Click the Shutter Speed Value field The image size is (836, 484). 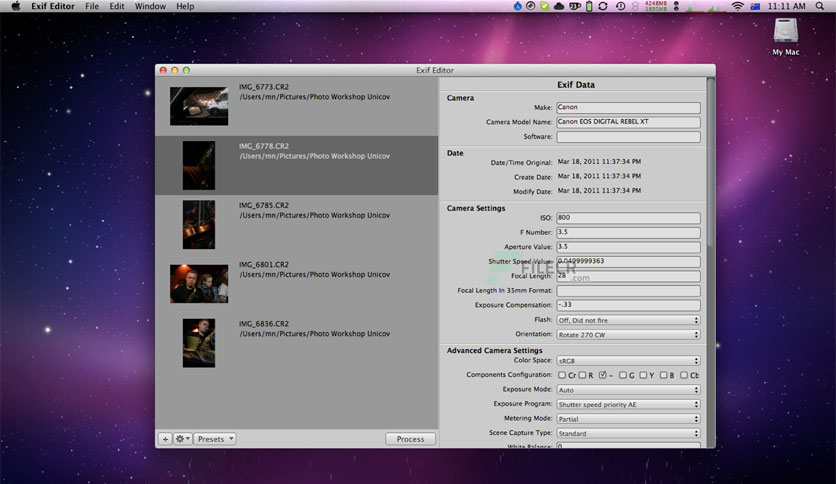(628, 261)
